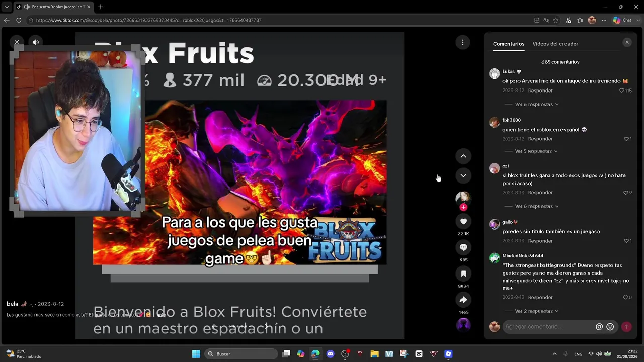The image size is (644, 362).
Task: Reply to fbh3000's comment
Action: pos(540,139)
